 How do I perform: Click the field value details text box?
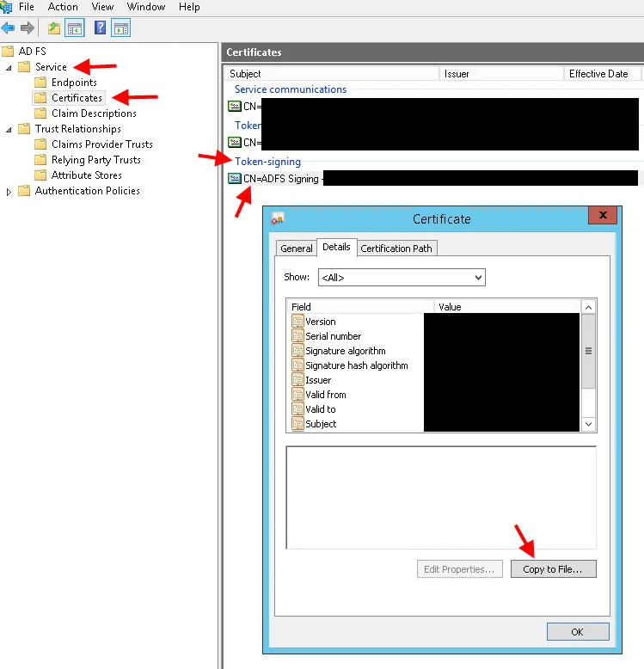tap(441, 498)
